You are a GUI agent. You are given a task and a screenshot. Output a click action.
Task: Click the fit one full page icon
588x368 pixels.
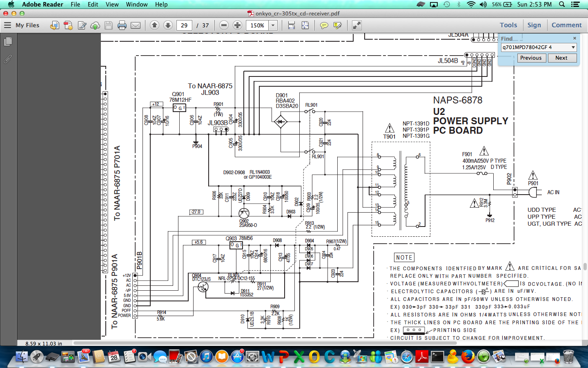coord(305,25)
